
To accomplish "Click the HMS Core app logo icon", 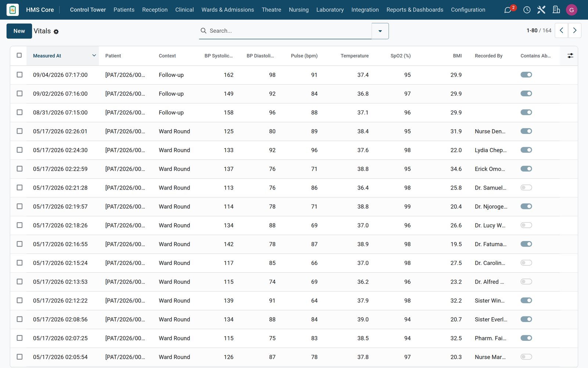I will click(13, 10).
